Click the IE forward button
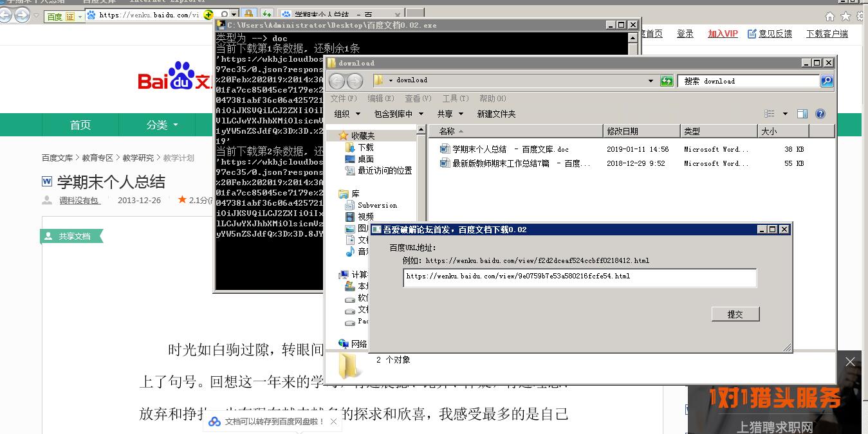 [x=22, y=15]
